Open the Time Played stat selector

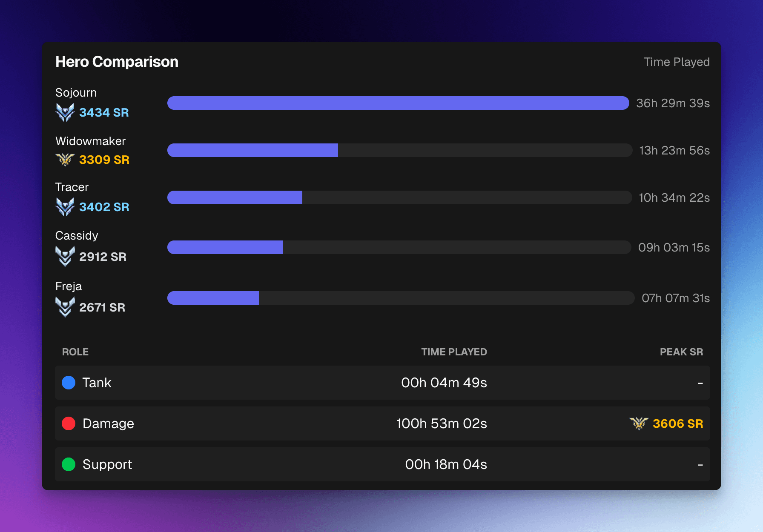coord(676,62)
